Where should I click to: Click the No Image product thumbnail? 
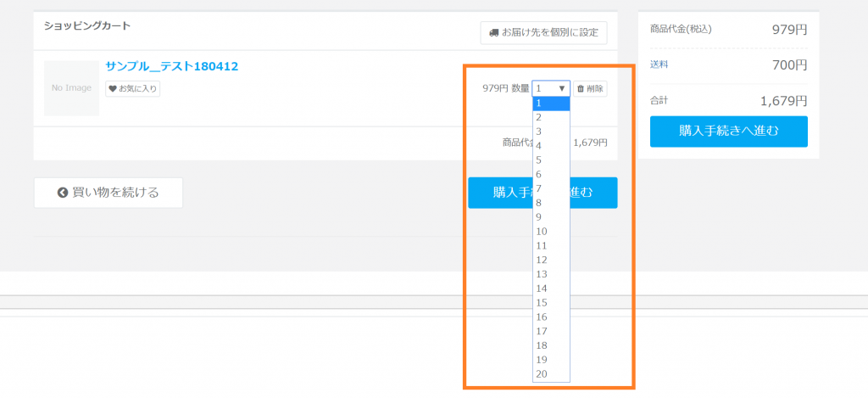(71, 88)
